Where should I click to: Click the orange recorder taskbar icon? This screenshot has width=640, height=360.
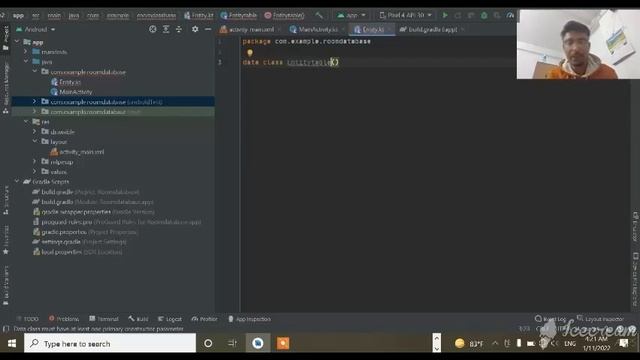click(283, 343)
